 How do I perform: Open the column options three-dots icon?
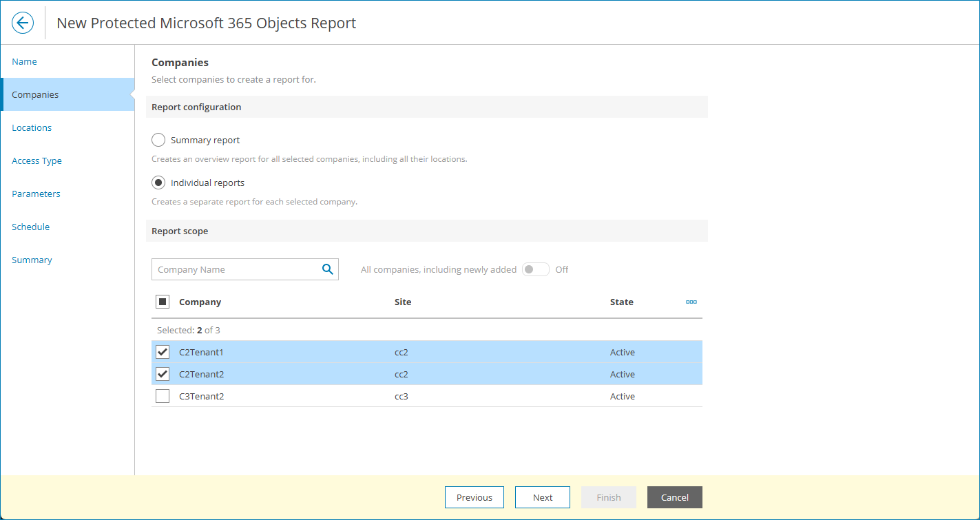click(691, 302)
